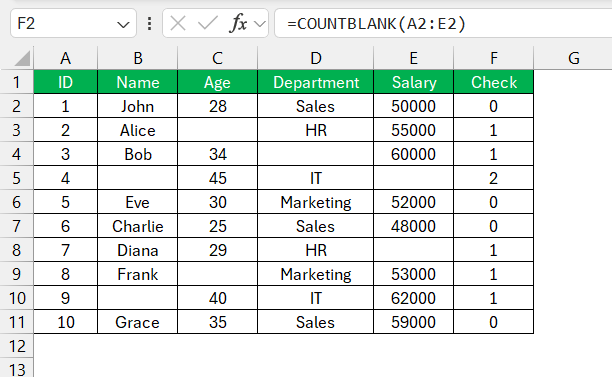Click the three-dot handle beside Name Box
The image size is (612, 377).
149,24
